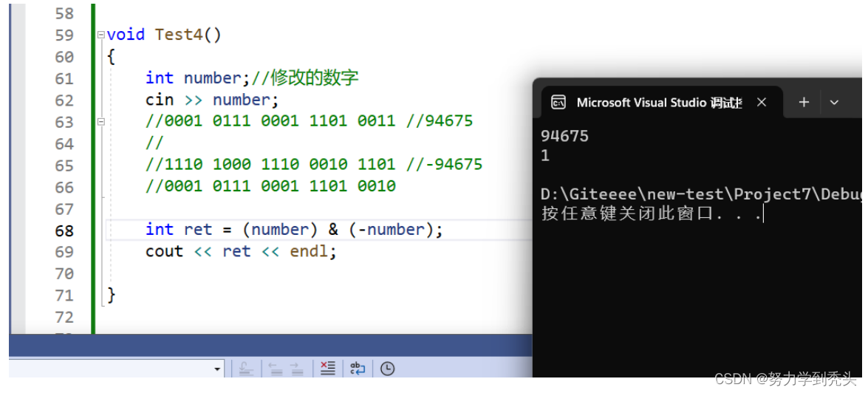Viewport: 868px width, 393px height.
Task: Click line number 71 in the gutter
Action: [64, 295]
